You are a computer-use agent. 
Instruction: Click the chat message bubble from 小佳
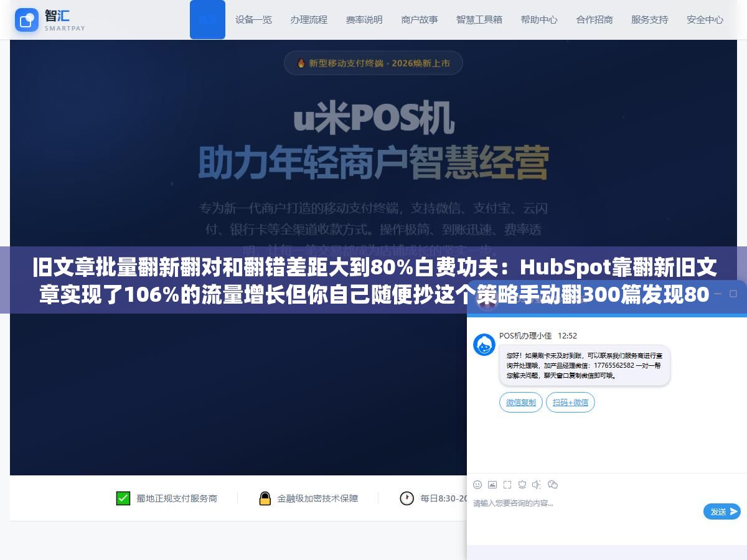point(585,365)
